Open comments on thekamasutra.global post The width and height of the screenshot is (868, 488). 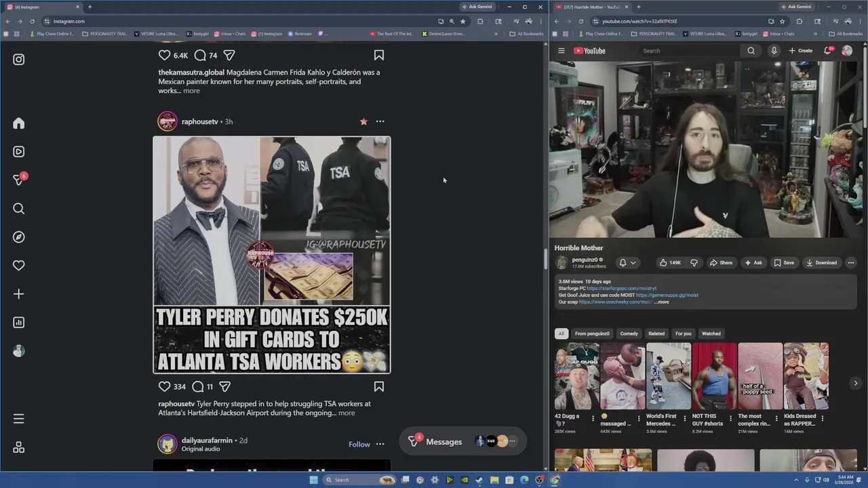200,55
